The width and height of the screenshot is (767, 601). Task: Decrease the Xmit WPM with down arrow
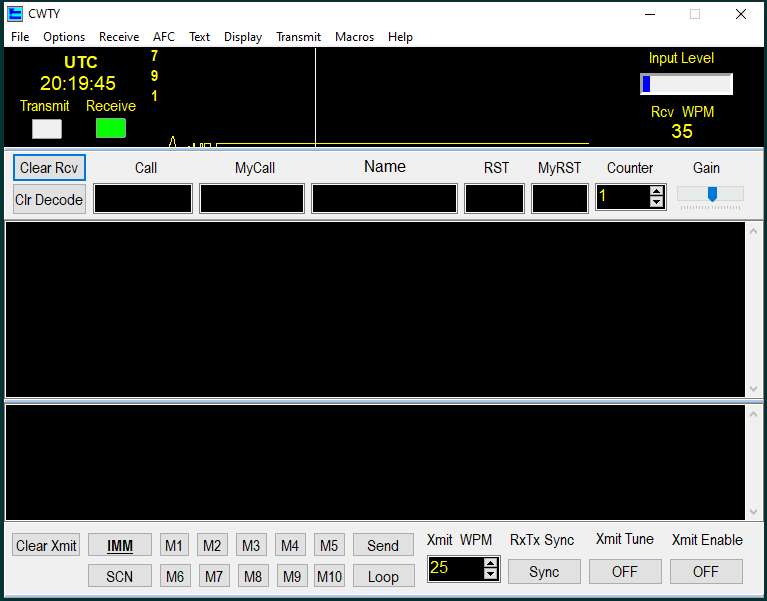coord(490,574)
